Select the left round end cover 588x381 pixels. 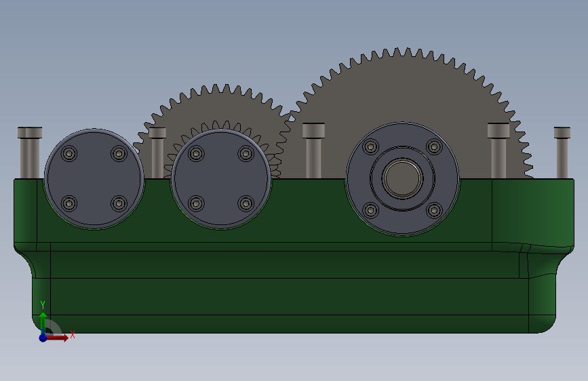click(94, 179)
